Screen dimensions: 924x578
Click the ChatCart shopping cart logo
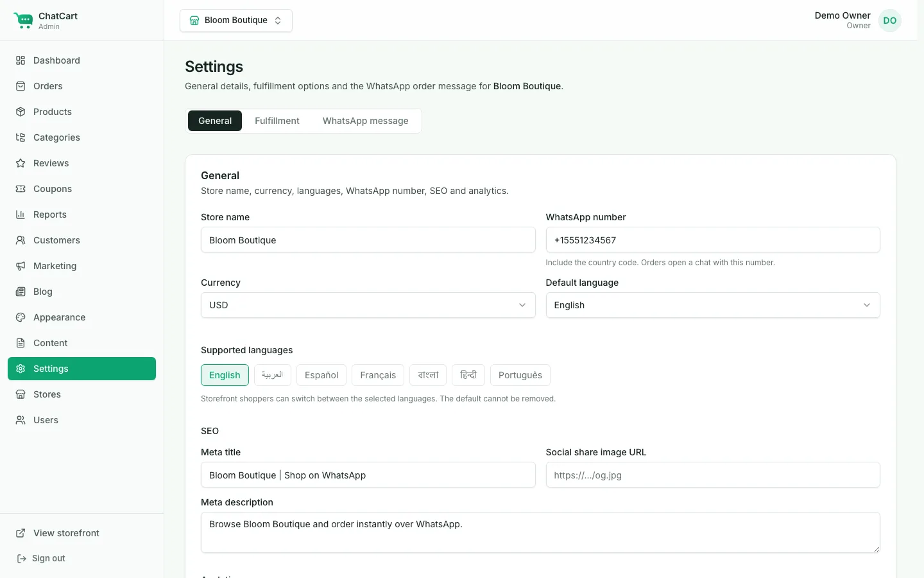point(23,21)
